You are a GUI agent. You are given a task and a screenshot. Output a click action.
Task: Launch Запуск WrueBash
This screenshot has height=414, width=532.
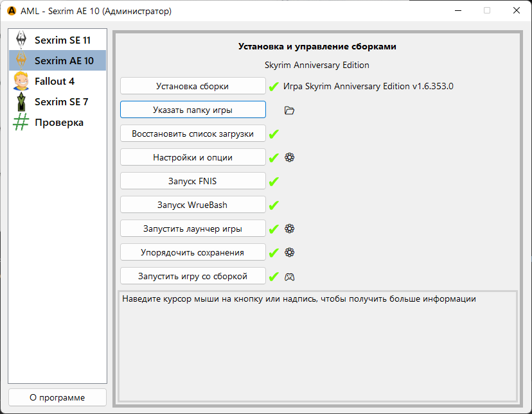coord(193,205)
